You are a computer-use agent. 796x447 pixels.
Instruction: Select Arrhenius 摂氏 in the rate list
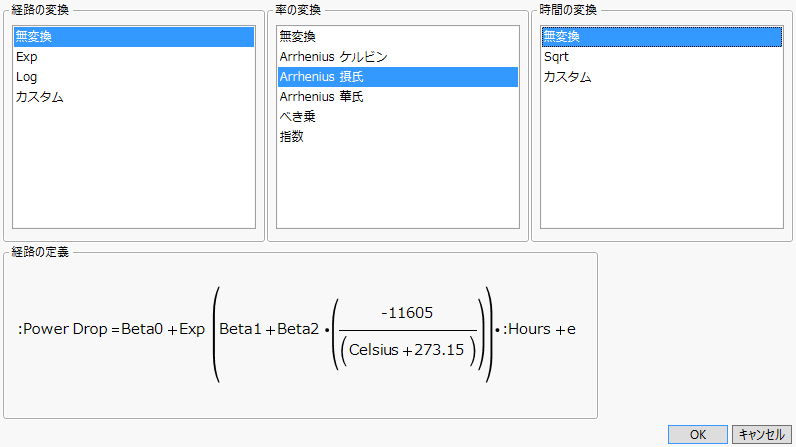(x=322, y=77)
